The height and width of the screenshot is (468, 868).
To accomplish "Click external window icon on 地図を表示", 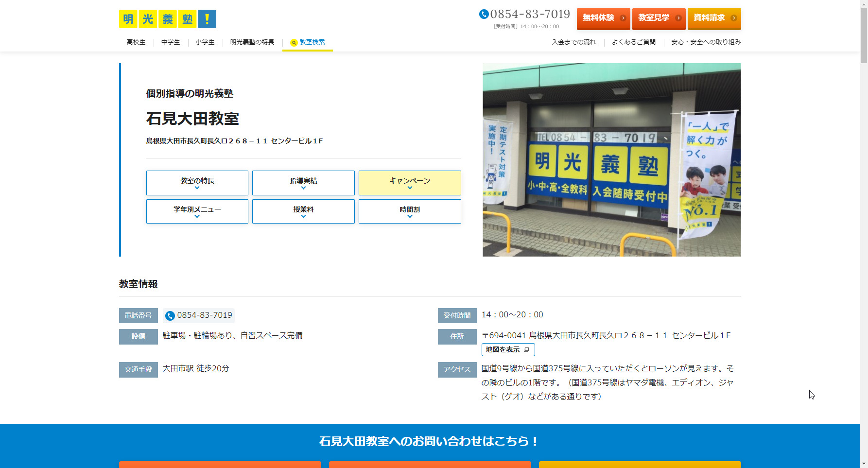I will click(x=526, y=349).
